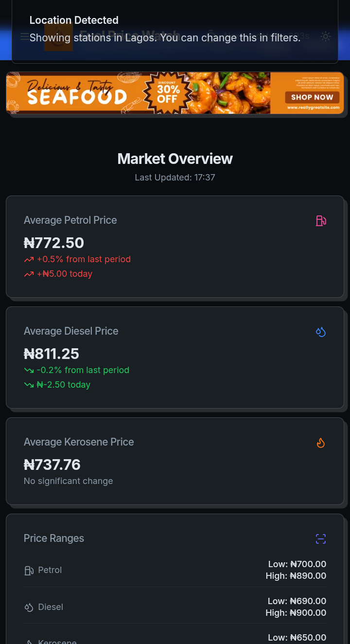Click the pump icon beside Petrol in Price Ranges
Screen dimensions: 350x644
(x=29, y=571)
